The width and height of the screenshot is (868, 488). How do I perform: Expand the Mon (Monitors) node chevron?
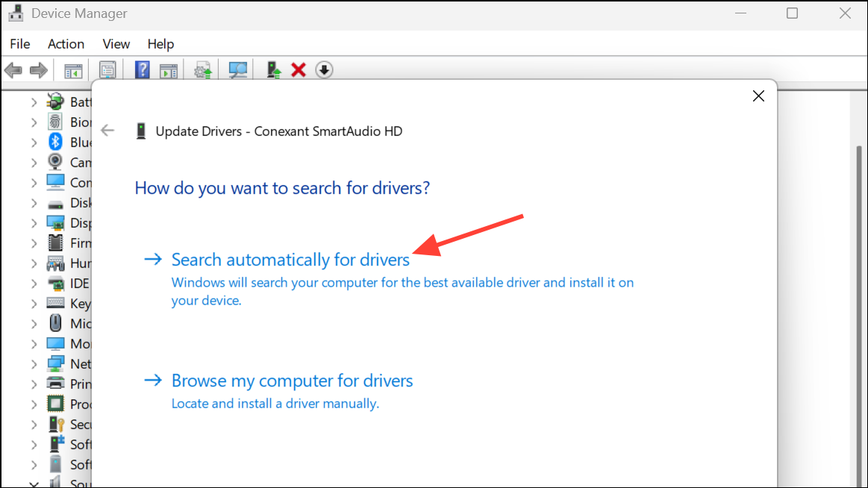[34, 343]
